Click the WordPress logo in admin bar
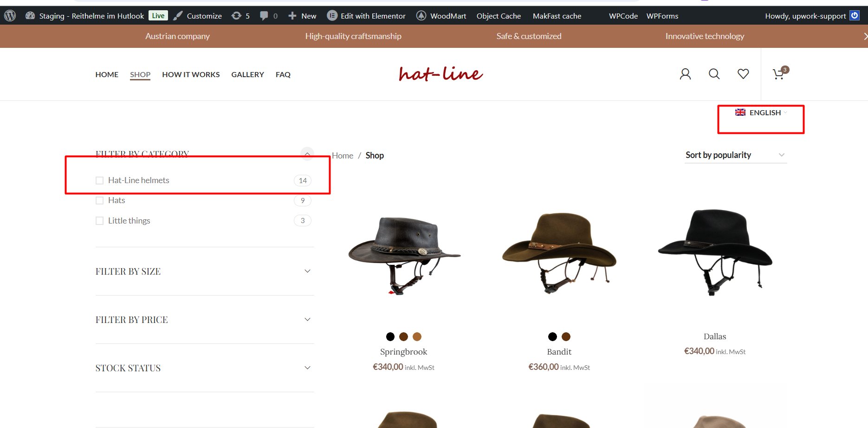Viewport: 868px width, 428px height. point(10,16)
